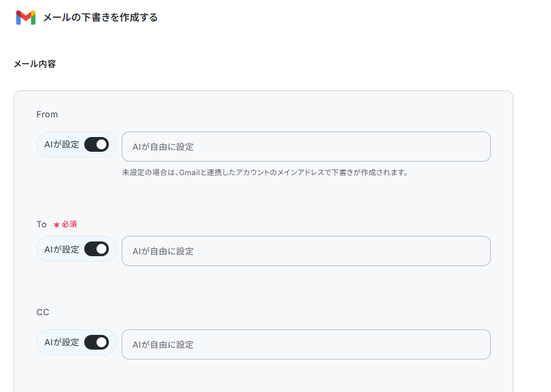This screenshot has height=392, width=551.
Task: Click the To field label
Action: click(x=41, y=224)
